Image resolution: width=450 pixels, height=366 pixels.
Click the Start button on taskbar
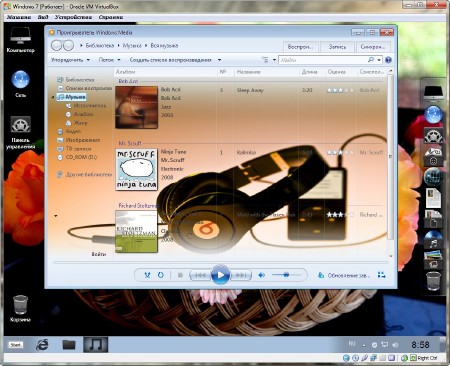[x=15, y=345]
